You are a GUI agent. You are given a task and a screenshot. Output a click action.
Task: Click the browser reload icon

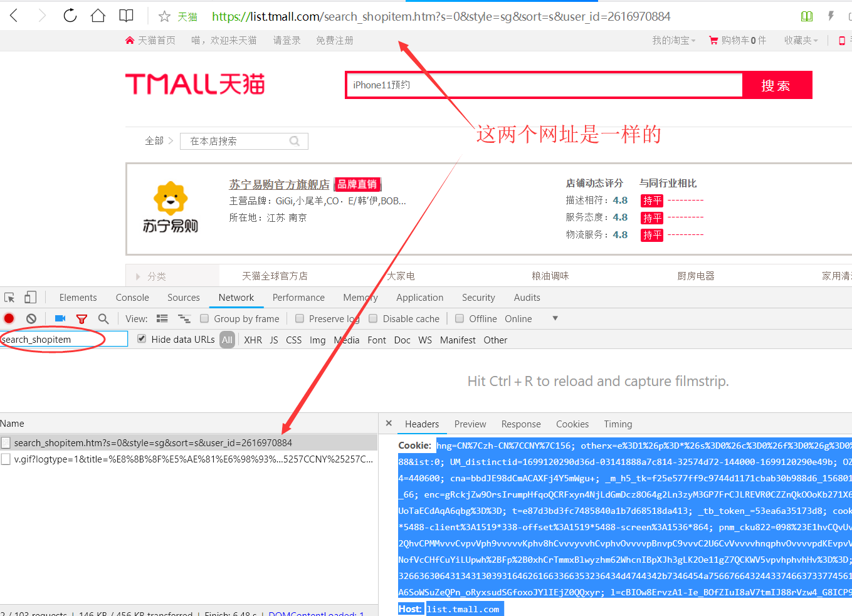click(70, 16)
